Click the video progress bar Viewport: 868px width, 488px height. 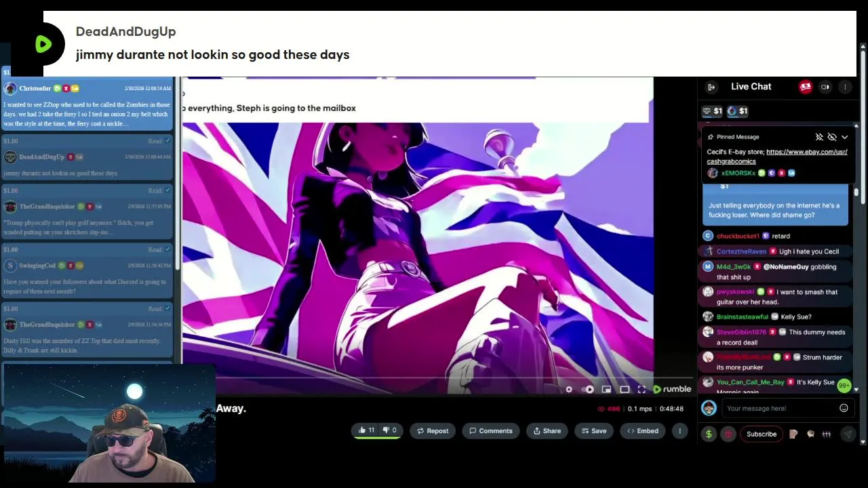click(x=437, y=378)
